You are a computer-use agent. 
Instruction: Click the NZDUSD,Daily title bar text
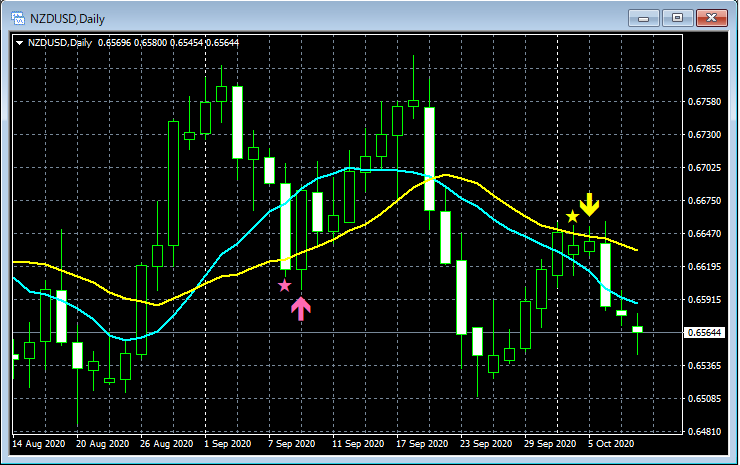tap(67, 19)
